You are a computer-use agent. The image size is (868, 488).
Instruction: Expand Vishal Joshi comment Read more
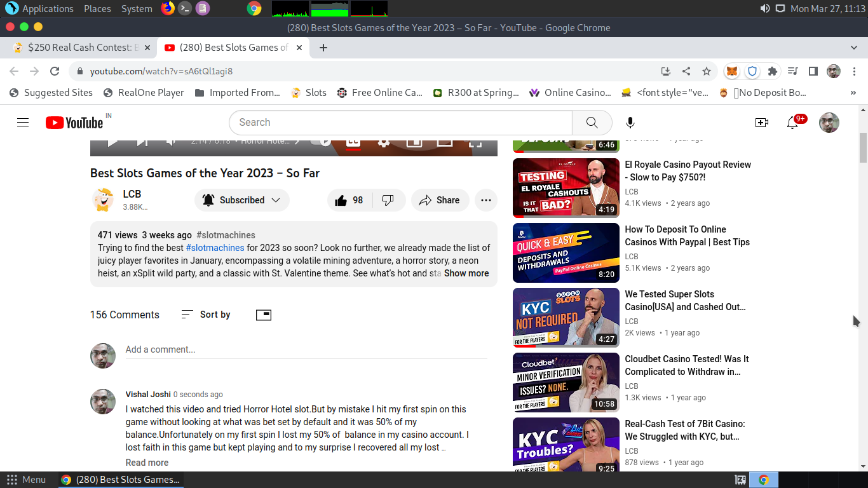tap(147, 463)
